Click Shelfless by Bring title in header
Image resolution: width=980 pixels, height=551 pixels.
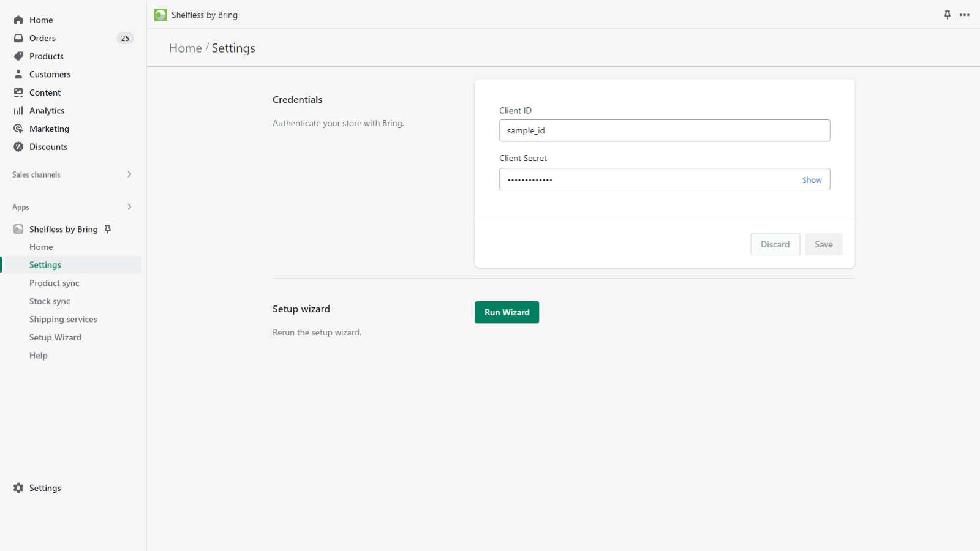click(205, 15)
